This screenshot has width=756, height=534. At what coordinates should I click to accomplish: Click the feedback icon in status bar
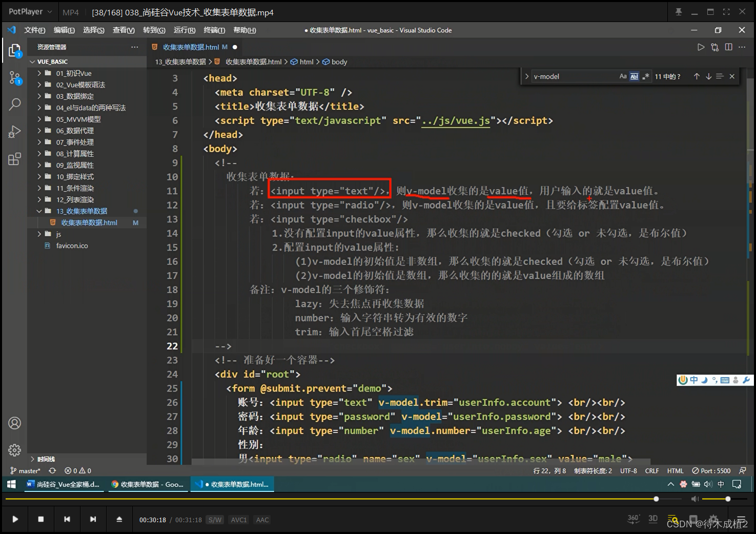[x=742, y=470]
